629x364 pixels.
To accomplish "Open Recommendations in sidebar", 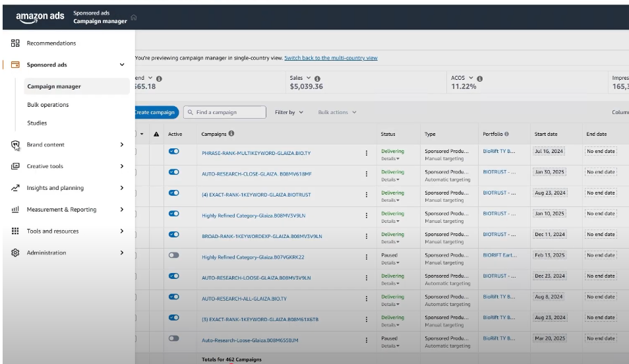I will (51, 43).
